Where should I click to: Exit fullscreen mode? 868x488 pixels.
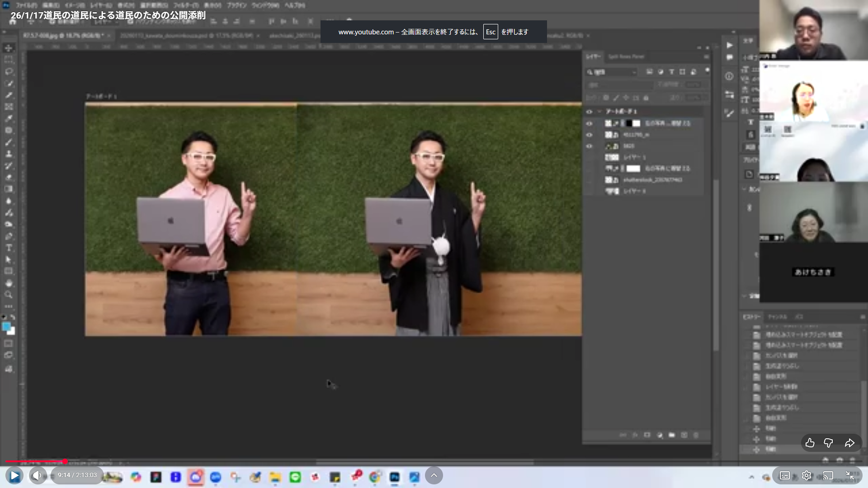pyautogui.click(x=850, y=475)
